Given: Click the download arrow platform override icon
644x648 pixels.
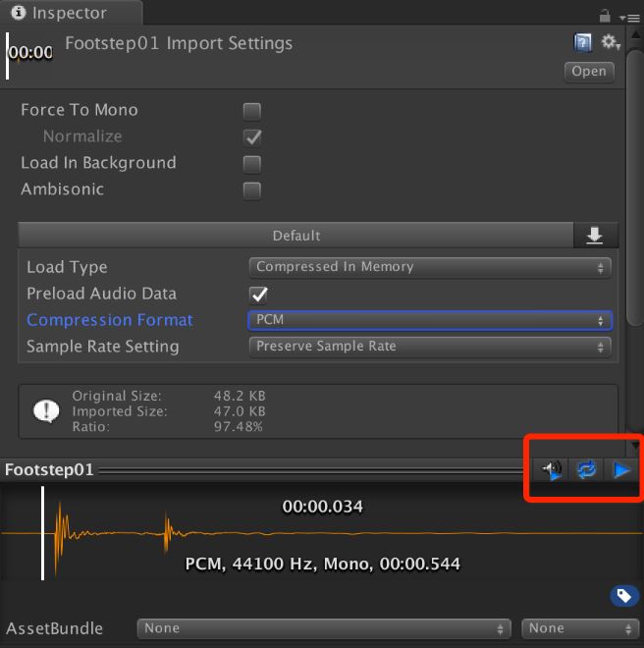Looking at the screenshot, I should [x=595, y=236].
